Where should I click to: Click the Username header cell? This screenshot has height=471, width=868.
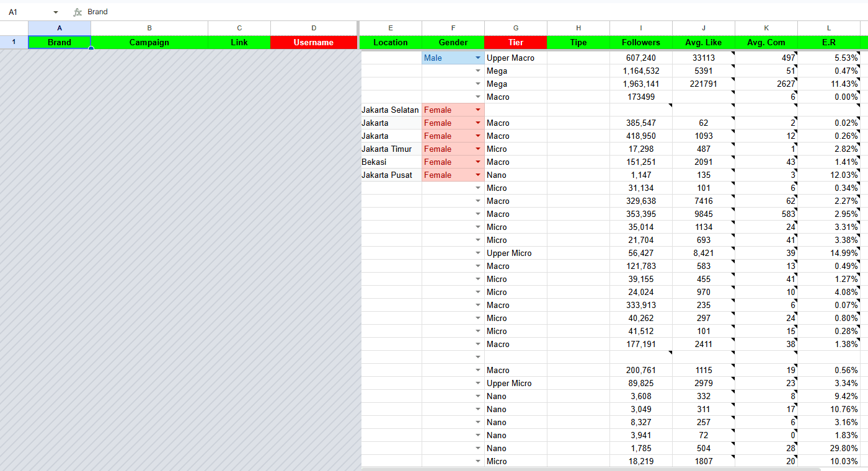(x=314, y=42)
